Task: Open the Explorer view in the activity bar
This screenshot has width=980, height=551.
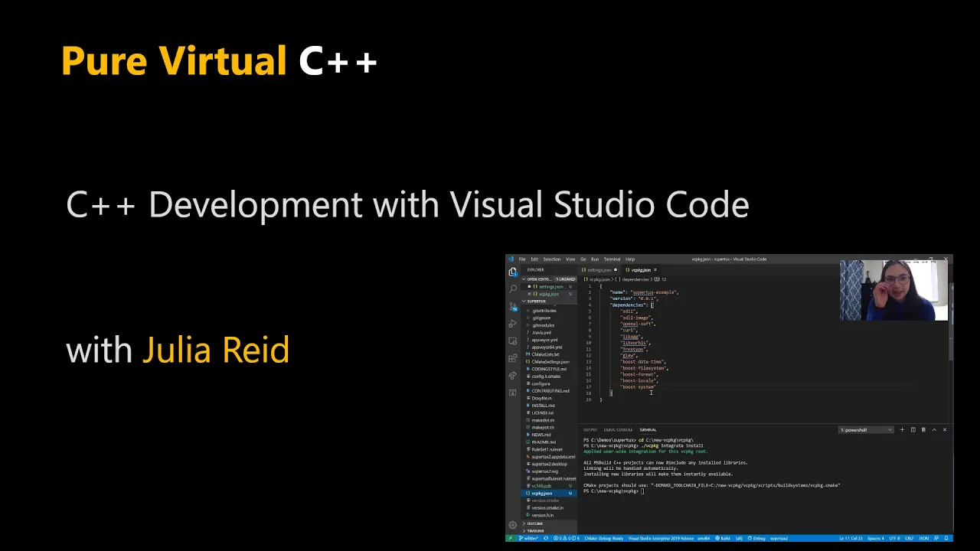Action: click(512, 272)
